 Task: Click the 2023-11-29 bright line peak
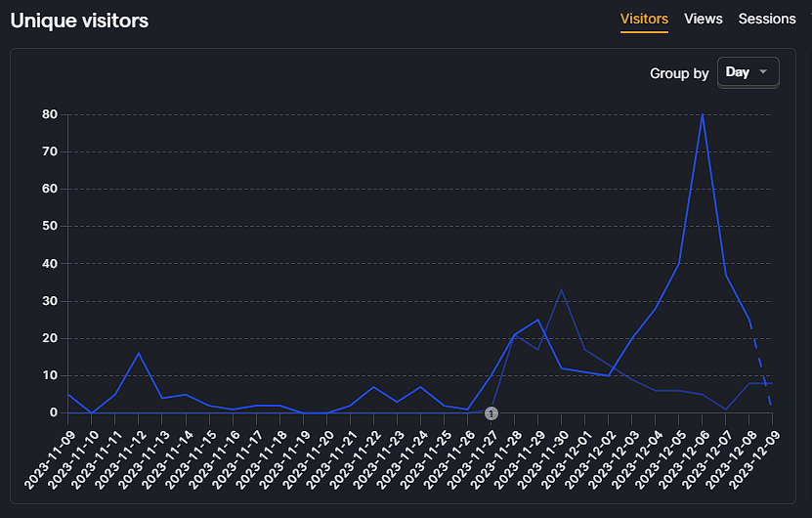tap(537, 320)
